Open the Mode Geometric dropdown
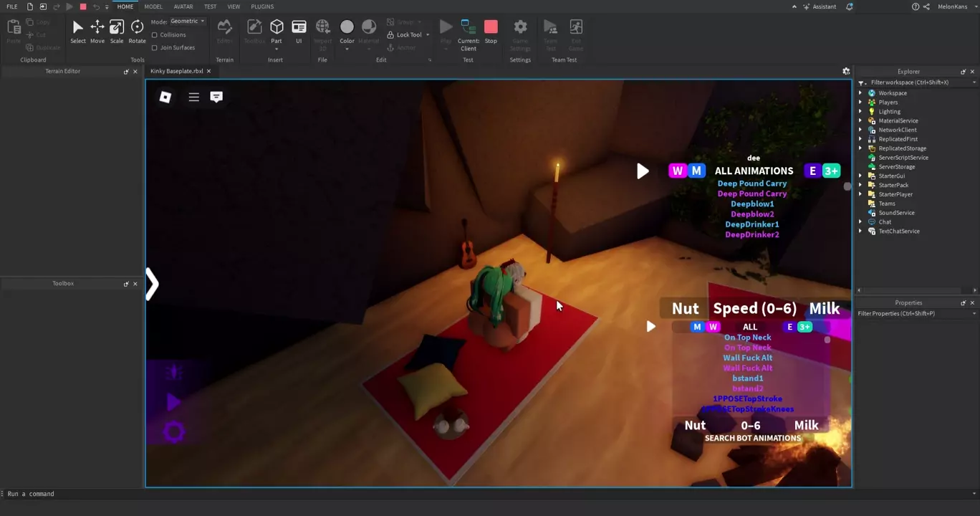The width and height of the screenshot is (980, 516). [188, 21]
